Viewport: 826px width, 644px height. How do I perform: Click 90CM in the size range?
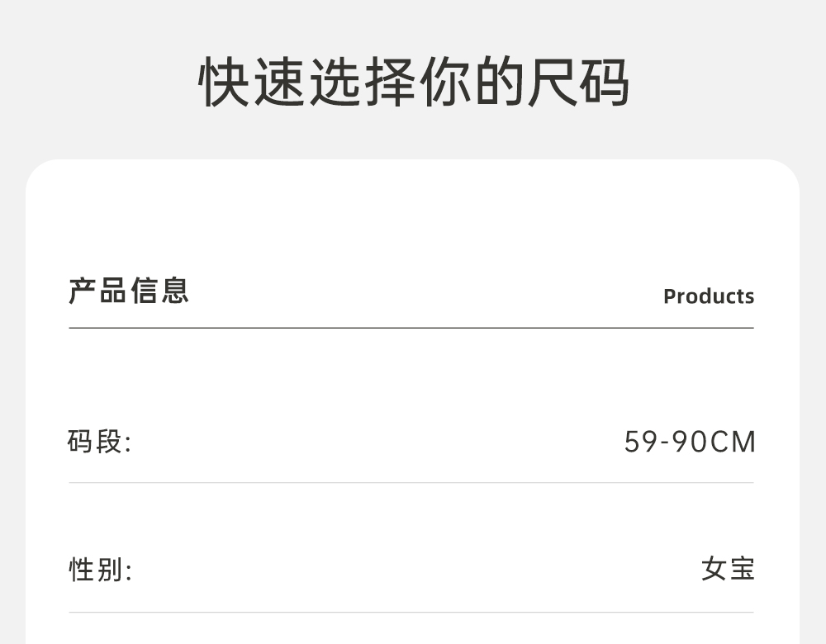(x=713, y=442)
